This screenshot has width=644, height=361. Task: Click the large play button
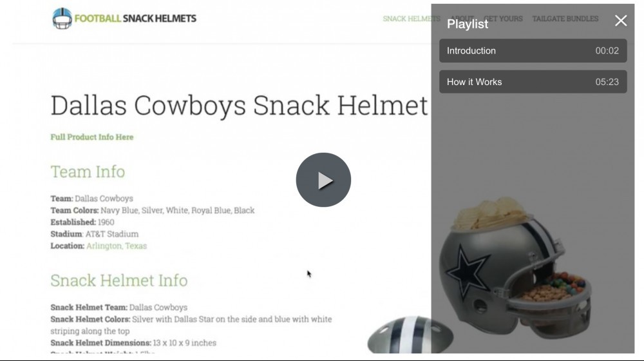click(323, 180)
